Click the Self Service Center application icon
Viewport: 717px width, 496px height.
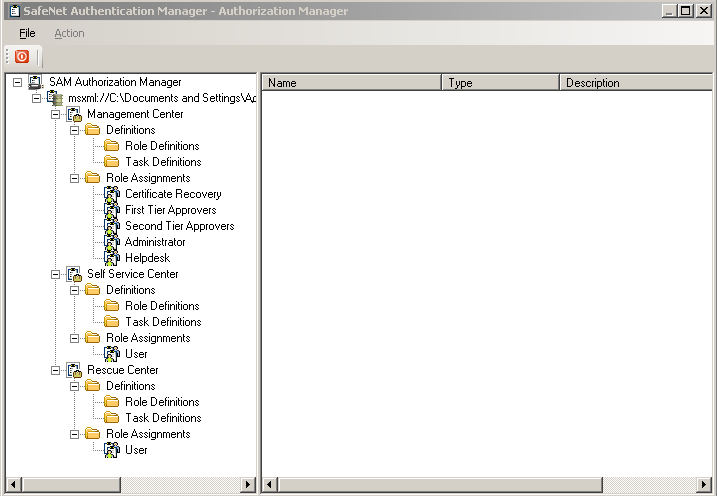pyautogui.click(x=74, y=274)
